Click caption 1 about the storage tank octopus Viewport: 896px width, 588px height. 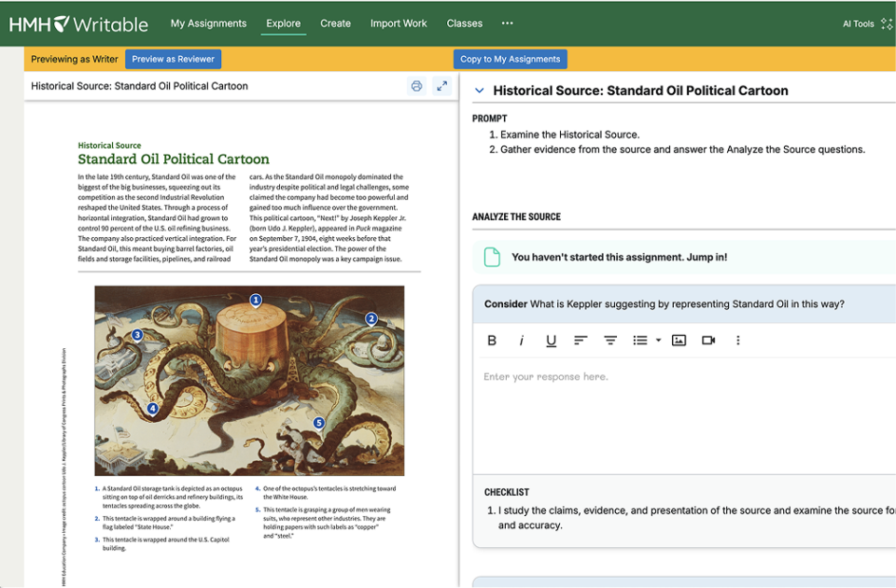(169, 497)
